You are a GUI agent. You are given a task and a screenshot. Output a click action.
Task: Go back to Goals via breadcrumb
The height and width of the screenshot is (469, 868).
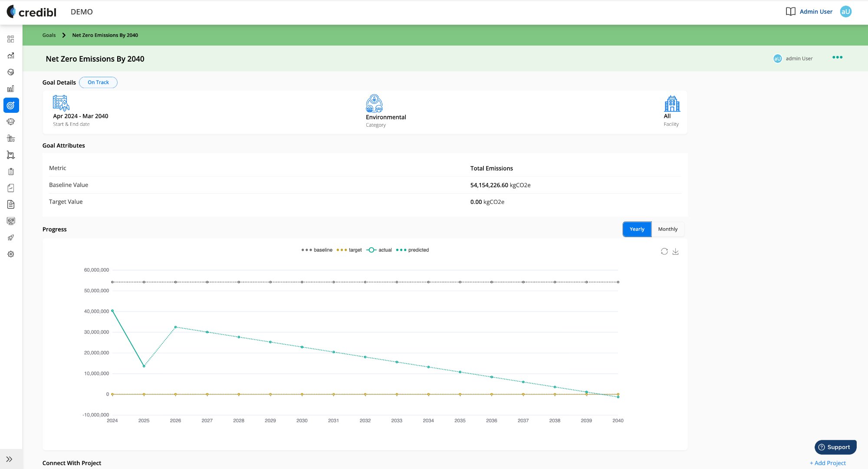point(49,35)
